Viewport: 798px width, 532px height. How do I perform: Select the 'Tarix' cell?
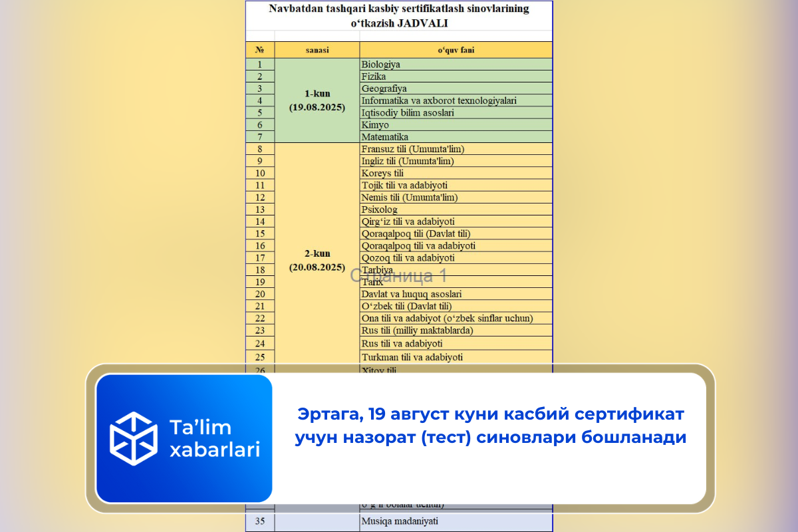(456, 281)
